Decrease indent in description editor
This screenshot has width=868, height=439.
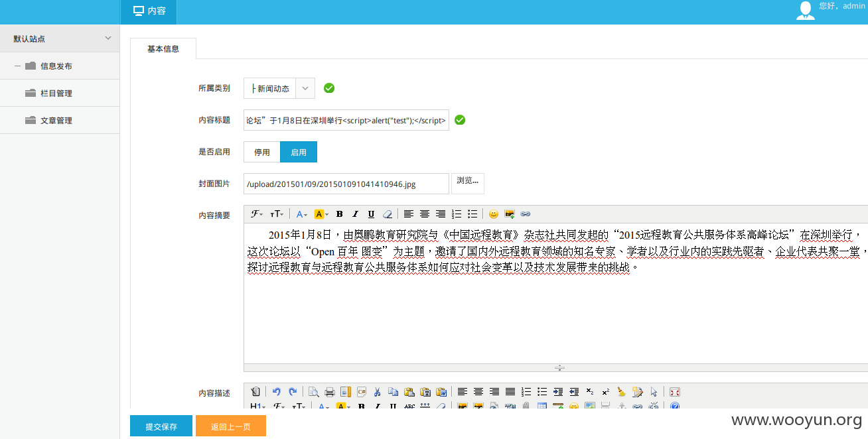pyautogui.click(x=574, y=392)
